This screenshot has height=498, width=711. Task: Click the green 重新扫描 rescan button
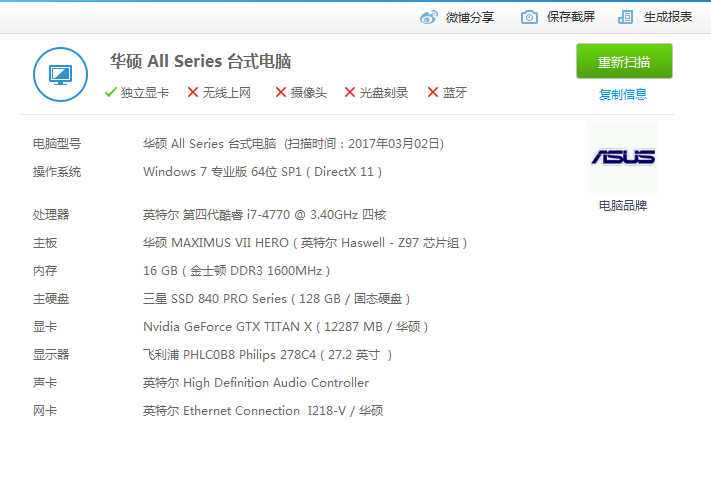(x=624, y=61)
